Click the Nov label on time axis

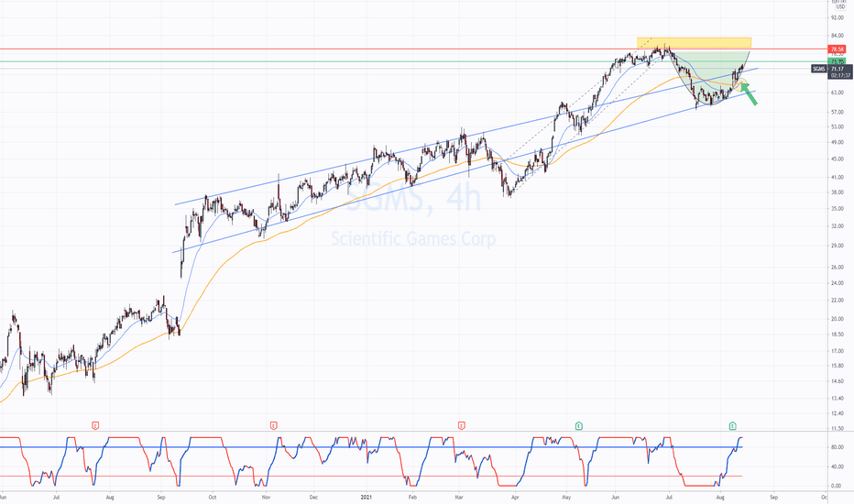[266, 497]
